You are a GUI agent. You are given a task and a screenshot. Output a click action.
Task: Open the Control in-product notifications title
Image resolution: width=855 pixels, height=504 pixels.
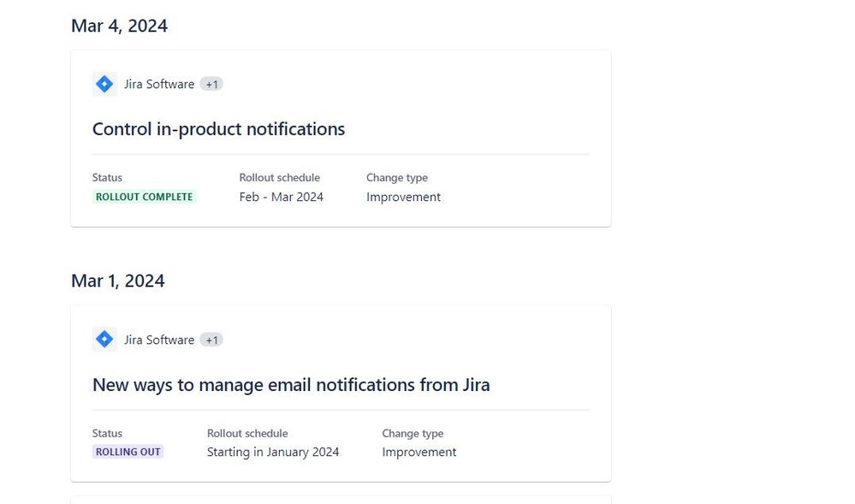[218, 129]
